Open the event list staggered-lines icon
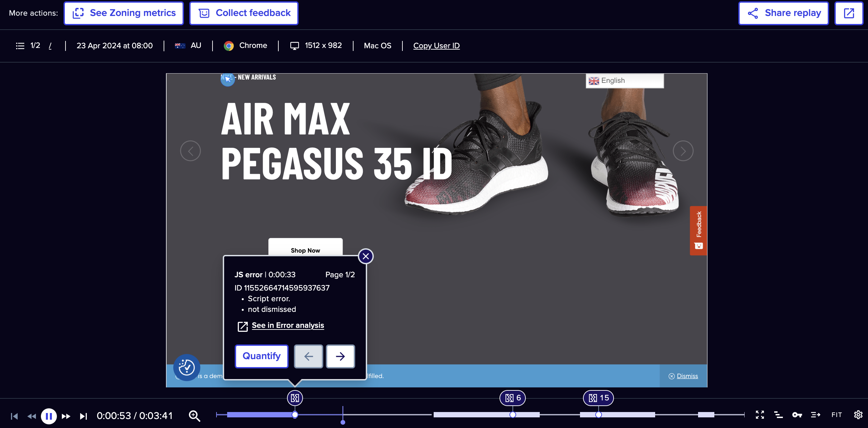The image size is (868, 428). pos(778,415)
